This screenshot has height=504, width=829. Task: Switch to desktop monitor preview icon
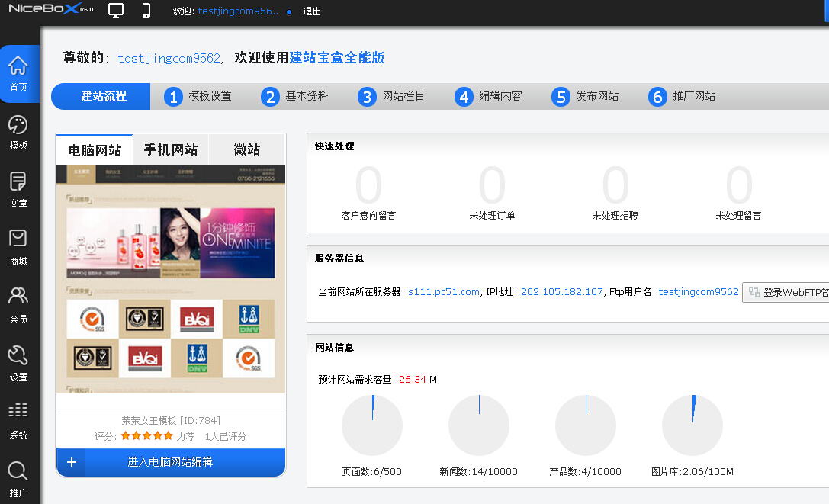pos(116,11)
